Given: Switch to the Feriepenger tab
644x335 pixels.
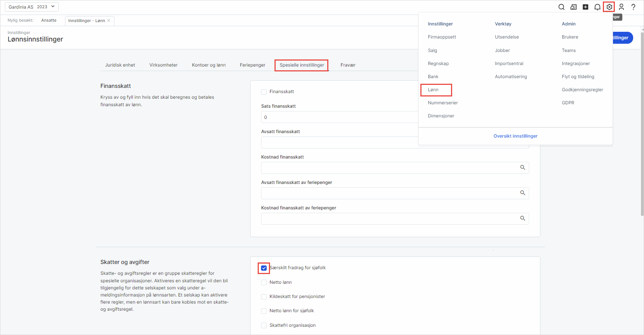Looking at the screenshot, I should pyautogui.click(x=252, y=65).
